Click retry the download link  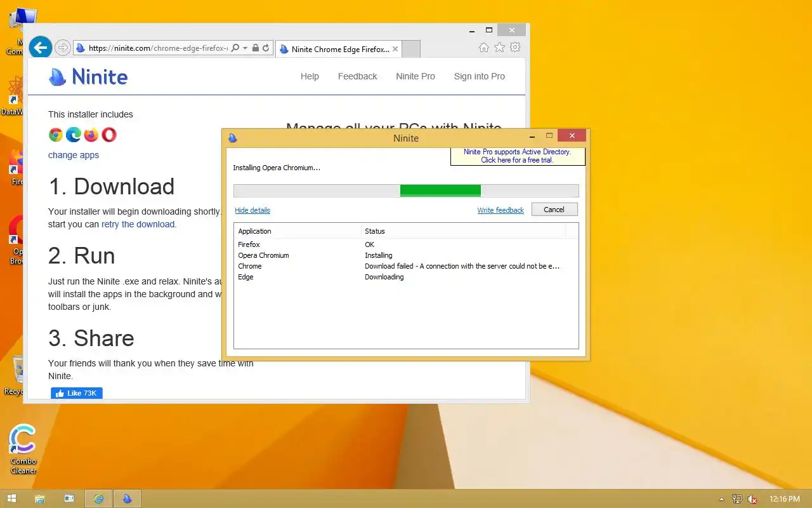138,224
